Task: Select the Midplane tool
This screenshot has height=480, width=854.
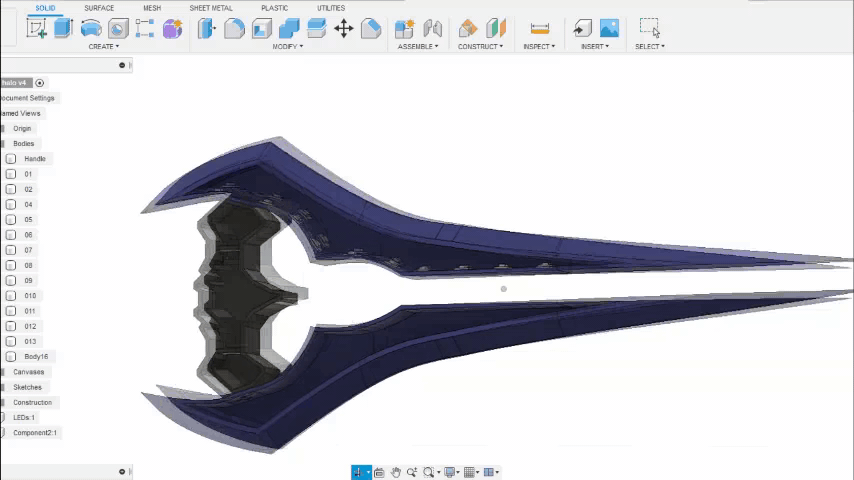Action: click(496, 28)
